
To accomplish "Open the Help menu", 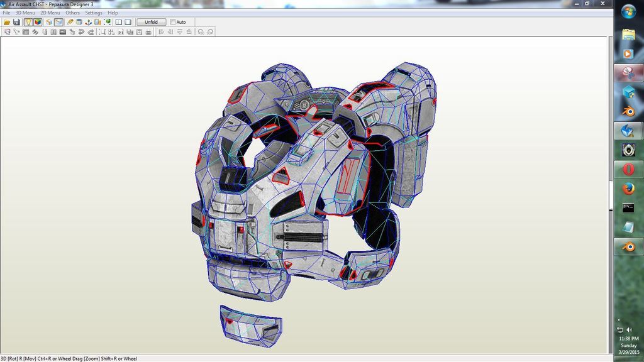I will (x=113, y=13).
